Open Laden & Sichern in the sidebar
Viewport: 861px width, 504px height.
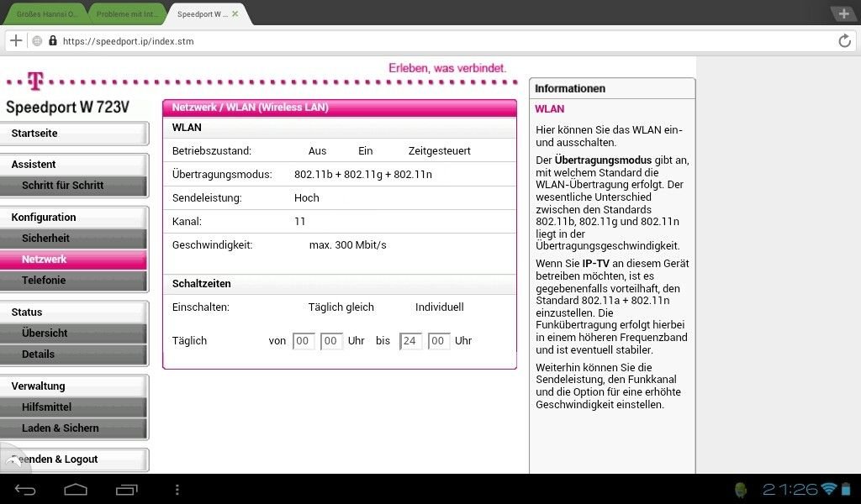(x=74, y=428)
